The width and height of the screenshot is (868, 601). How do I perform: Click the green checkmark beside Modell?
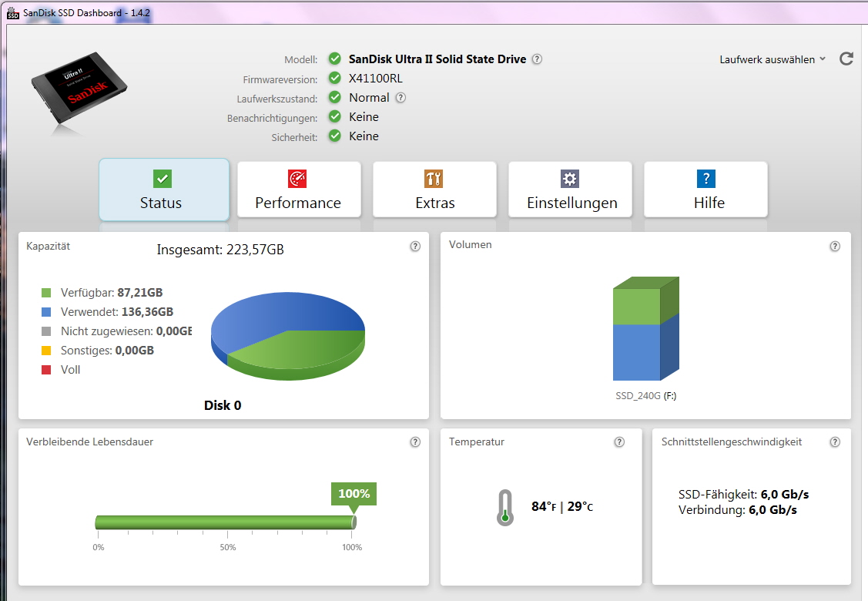click(335, 58)
